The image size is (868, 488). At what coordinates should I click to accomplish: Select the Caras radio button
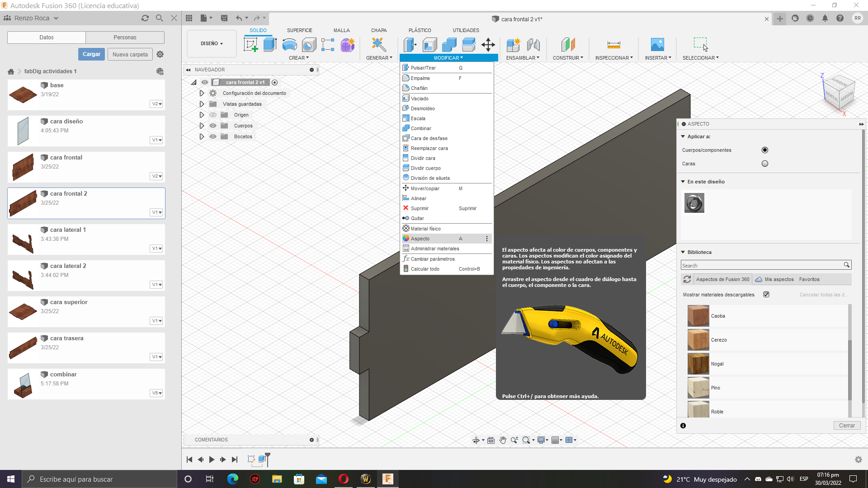pos(764,164)
